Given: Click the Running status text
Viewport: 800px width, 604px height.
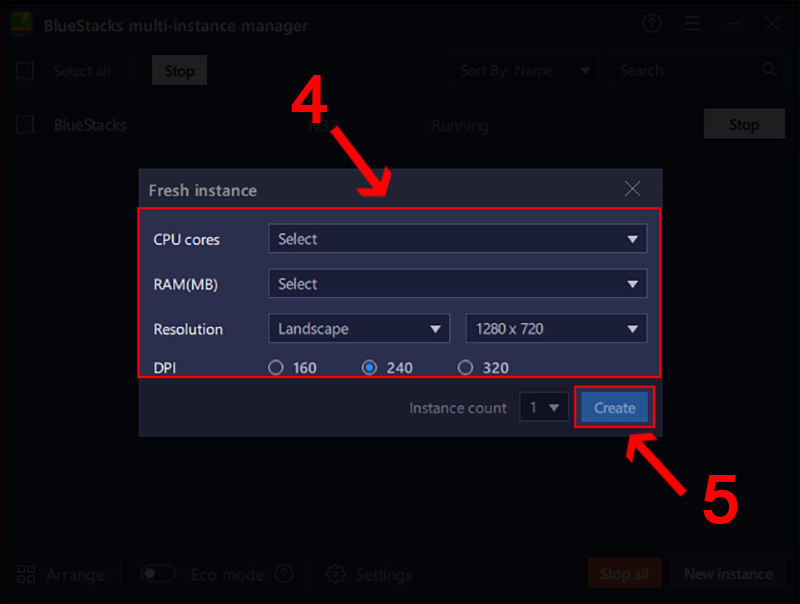Looking at the screenshot, I should coord(460,125).
